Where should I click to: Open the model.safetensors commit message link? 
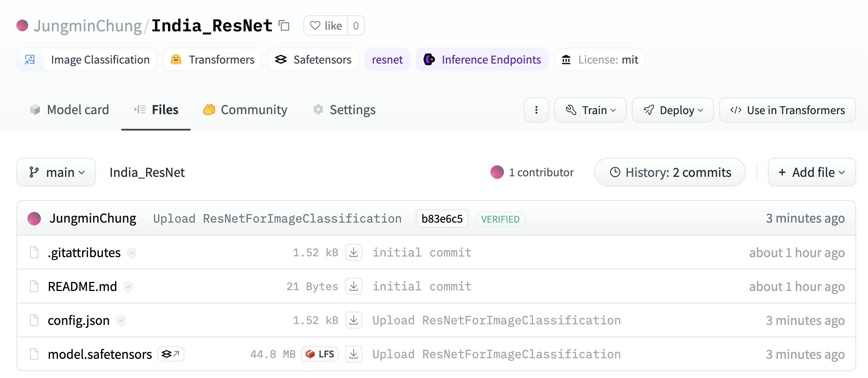click(x=496, y=354)
